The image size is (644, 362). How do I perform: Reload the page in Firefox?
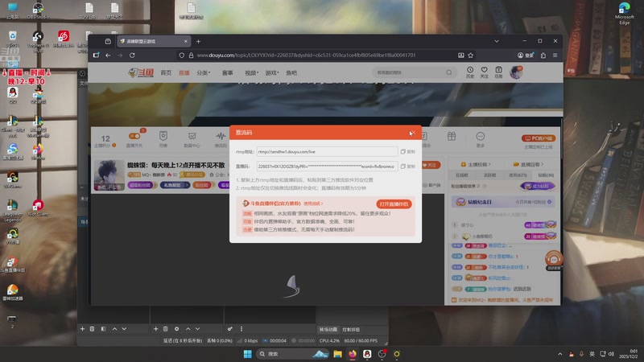point(132,55)
